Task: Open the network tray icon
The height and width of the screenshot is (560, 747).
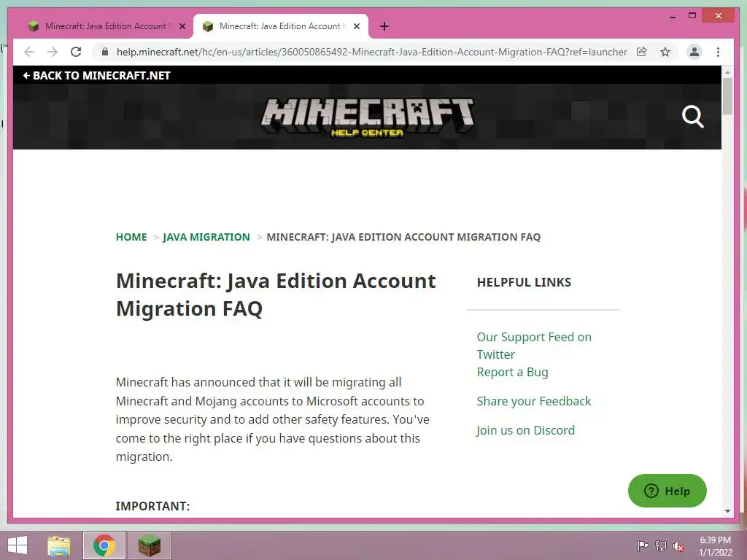Action: (660, 545)
